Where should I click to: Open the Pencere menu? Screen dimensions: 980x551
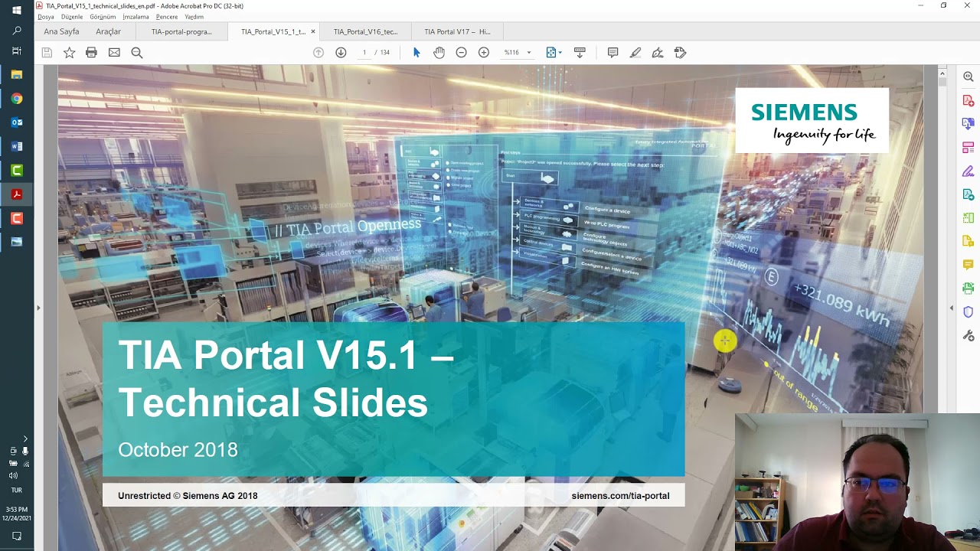[167, 17]
